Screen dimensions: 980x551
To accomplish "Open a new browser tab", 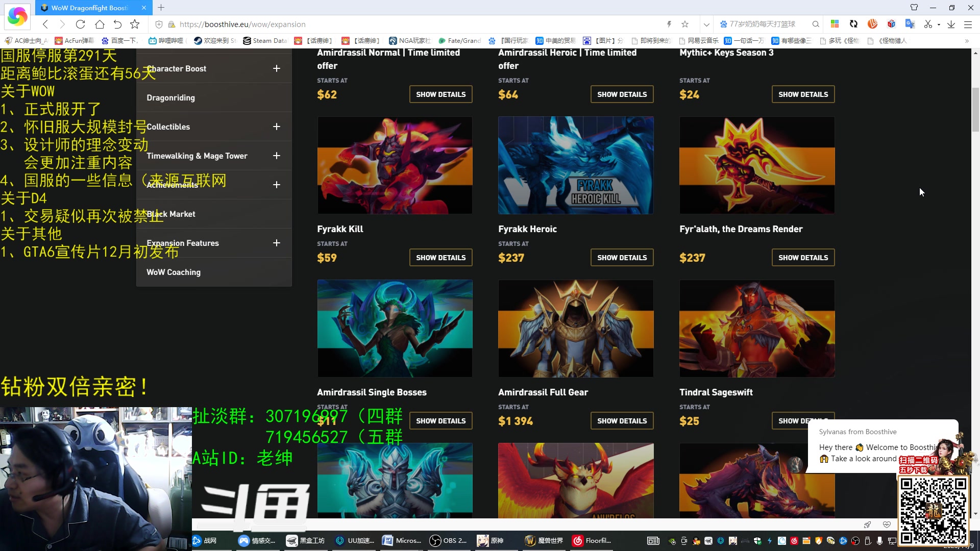I will click(161, 8).
